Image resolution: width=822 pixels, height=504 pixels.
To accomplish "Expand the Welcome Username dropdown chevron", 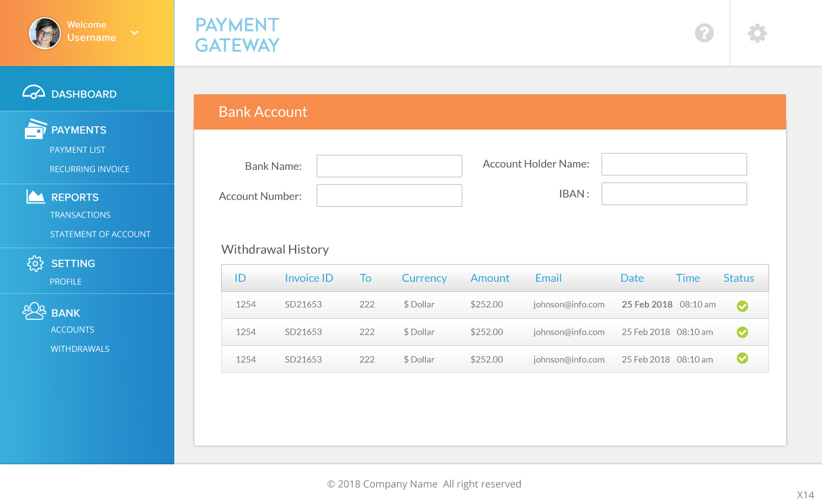I will [x=134, y=33].
